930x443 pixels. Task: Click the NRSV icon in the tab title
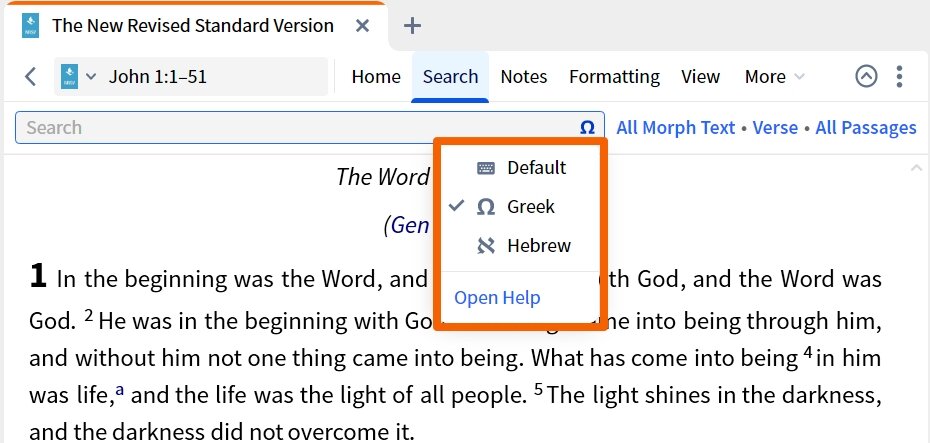(x=30, y=26)
